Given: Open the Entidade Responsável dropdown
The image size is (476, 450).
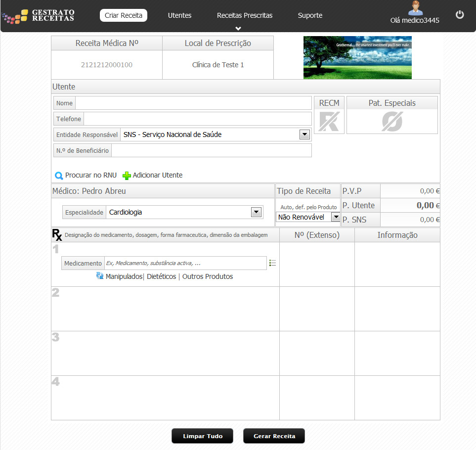Looking at the screenshot, I should click(304, 135).
